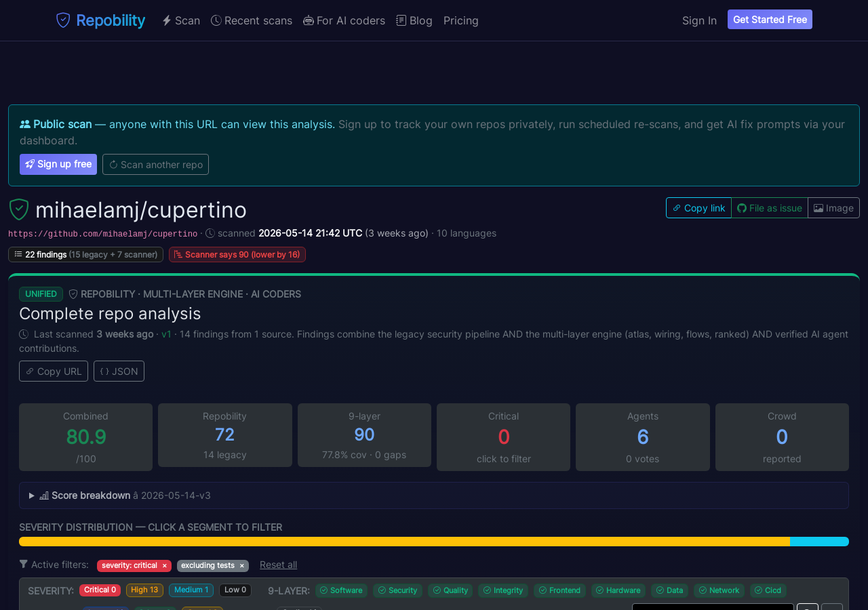Click the UNIFIED badge
The image size is (868, 610).
pos(41,294)
